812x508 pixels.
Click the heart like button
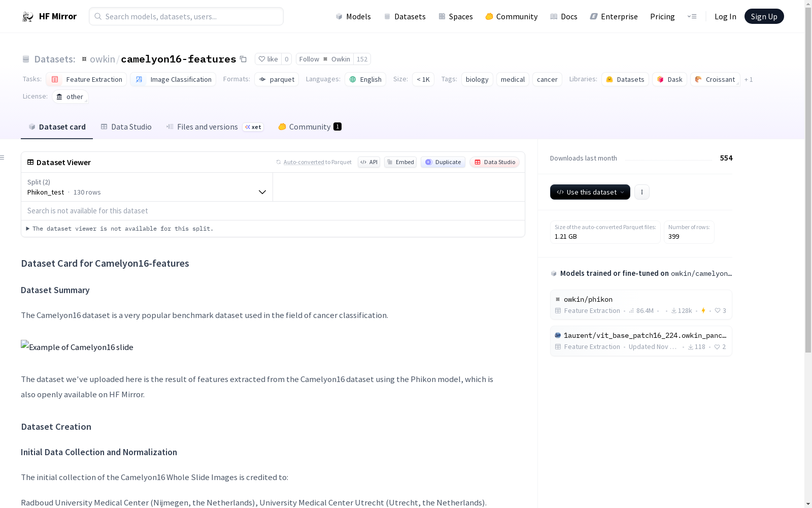[x=268, y=59]
